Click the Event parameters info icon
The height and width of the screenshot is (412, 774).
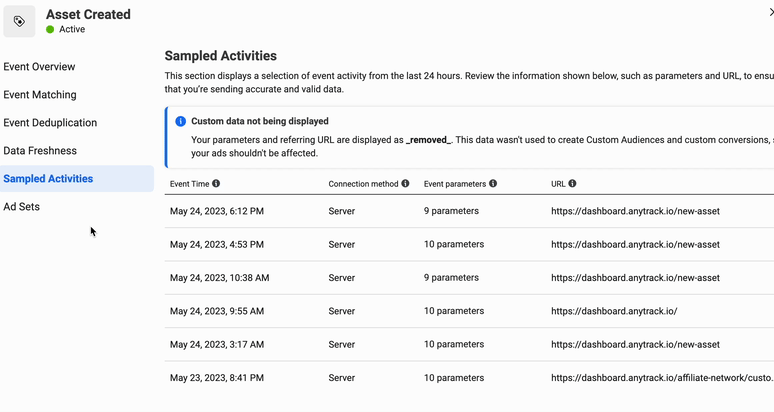pyautogui.click(x=493, y=184)
